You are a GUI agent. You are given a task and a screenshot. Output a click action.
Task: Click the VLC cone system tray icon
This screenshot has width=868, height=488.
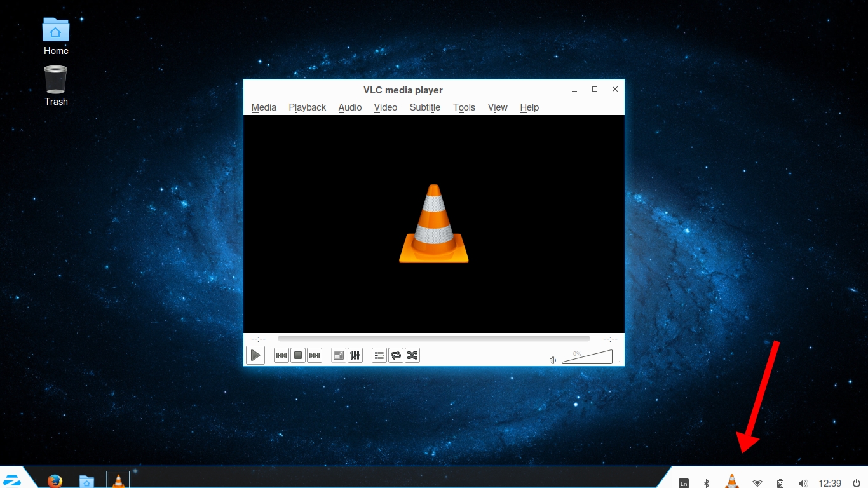point(732,482)
